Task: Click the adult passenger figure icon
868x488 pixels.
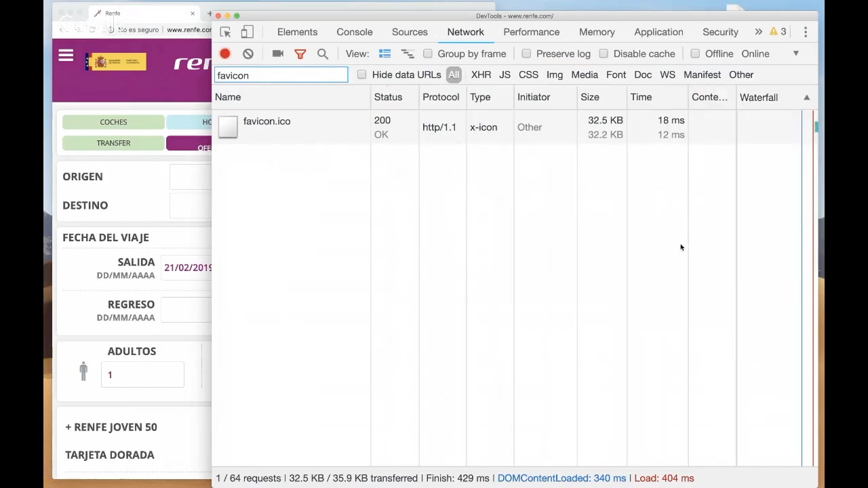Action: pos(83,371)
